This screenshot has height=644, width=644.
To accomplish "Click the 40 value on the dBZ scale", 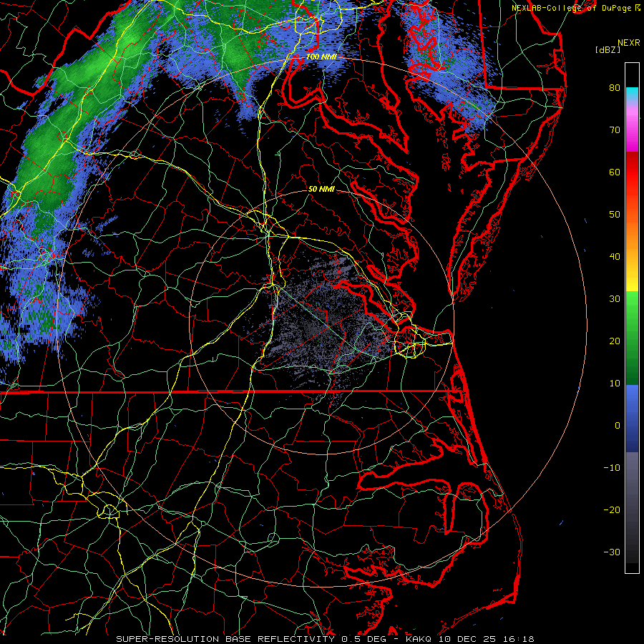I will point(615,257).
